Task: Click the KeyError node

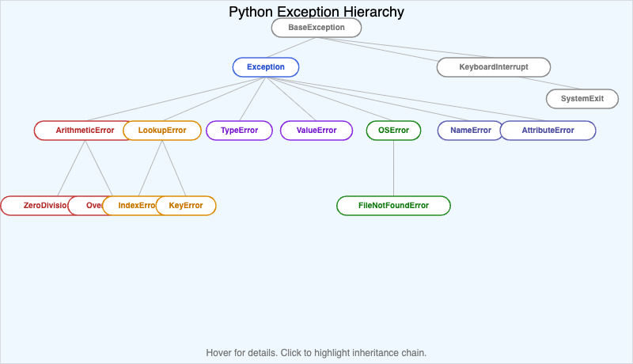Action: (188, 206)
